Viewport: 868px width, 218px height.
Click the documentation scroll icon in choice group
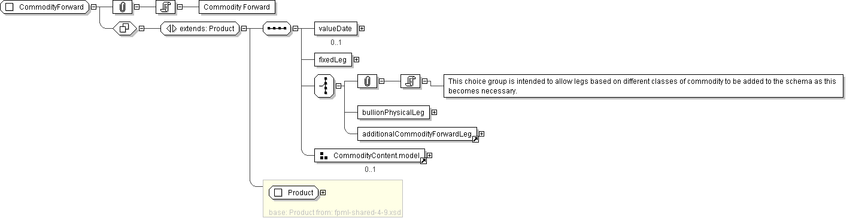click(410, 81)
